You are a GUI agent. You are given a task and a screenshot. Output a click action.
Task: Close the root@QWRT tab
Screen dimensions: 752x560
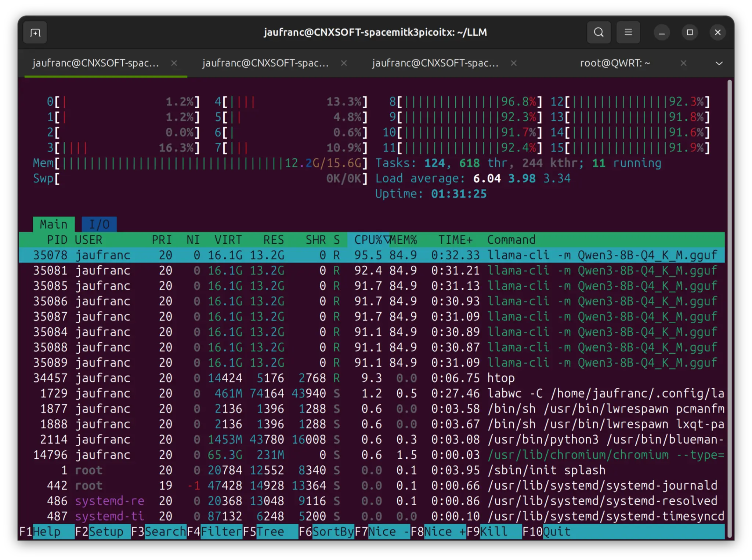pyautogui.click(x=683, y=63)
